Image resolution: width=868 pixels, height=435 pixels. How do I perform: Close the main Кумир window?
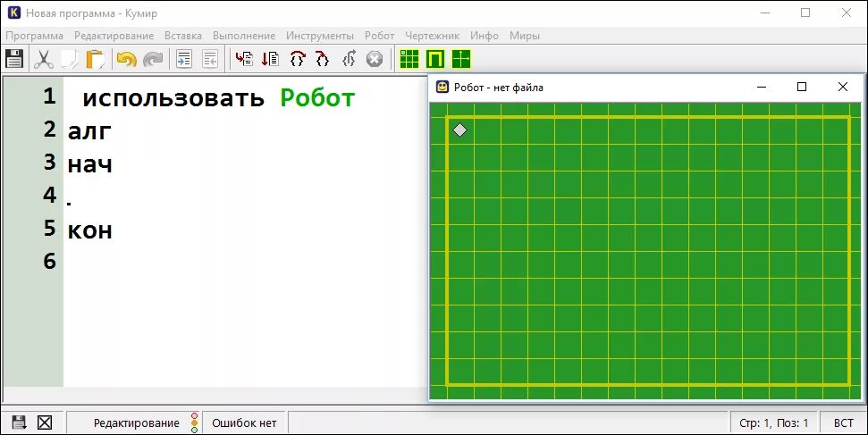pos(847,13)
